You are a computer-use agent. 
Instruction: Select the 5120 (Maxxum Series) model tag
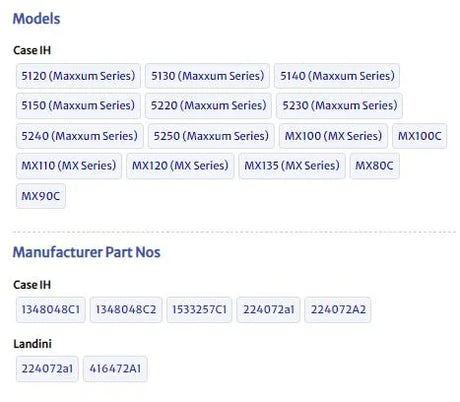(x=78, y=76)
